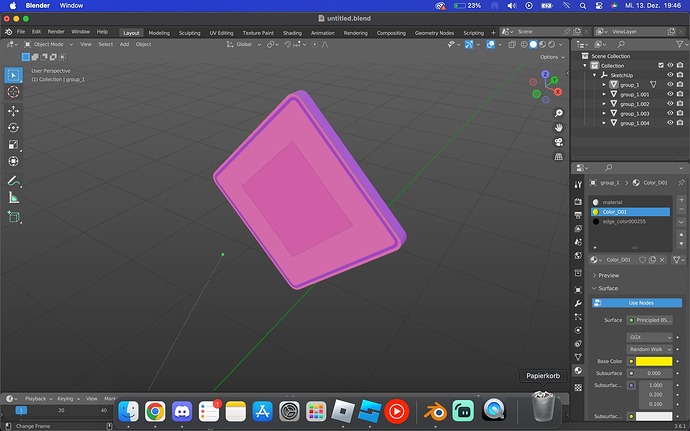Viewport: 690px width, 431px height.
Task: Click the Use Nodes button
Action: pyautogui.click(x=639, y=302)
